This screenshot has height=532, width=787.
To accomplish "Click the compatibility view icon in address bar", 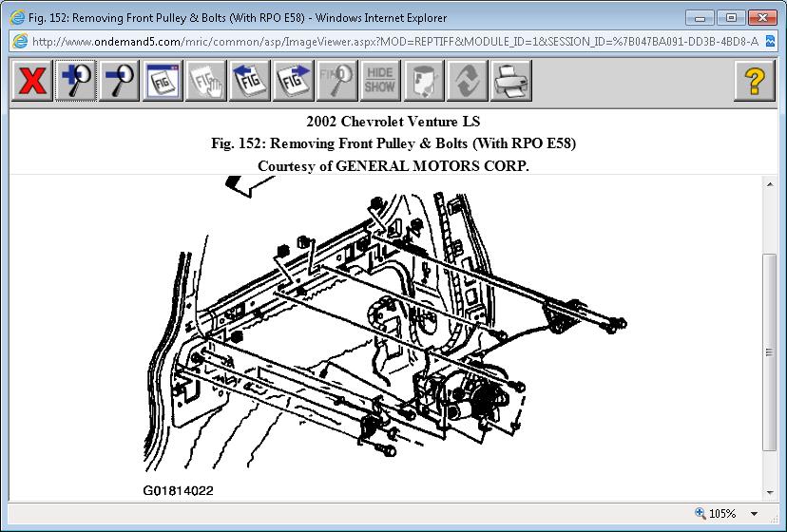I will point(771,41).
